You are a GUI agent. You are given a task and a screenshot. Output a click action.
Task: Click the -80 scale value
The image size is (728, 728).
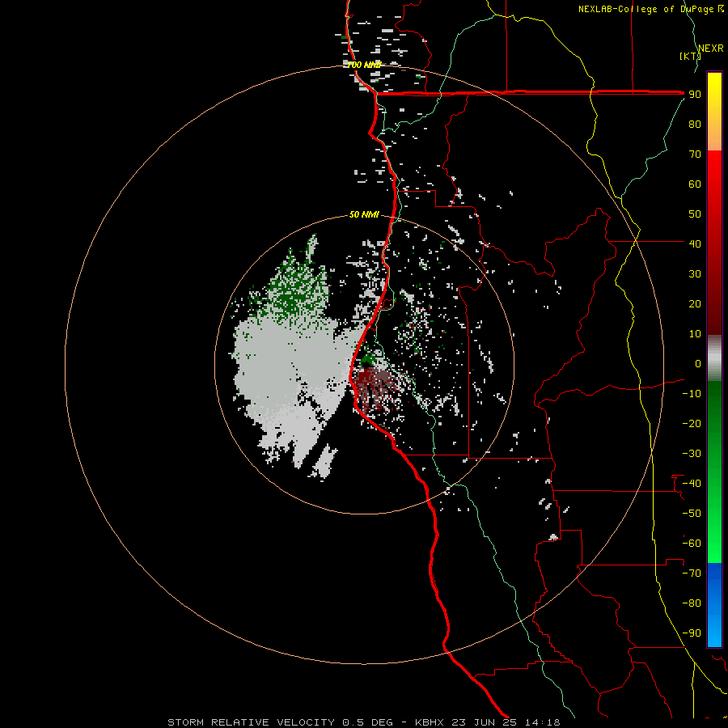tap(692, 603)
